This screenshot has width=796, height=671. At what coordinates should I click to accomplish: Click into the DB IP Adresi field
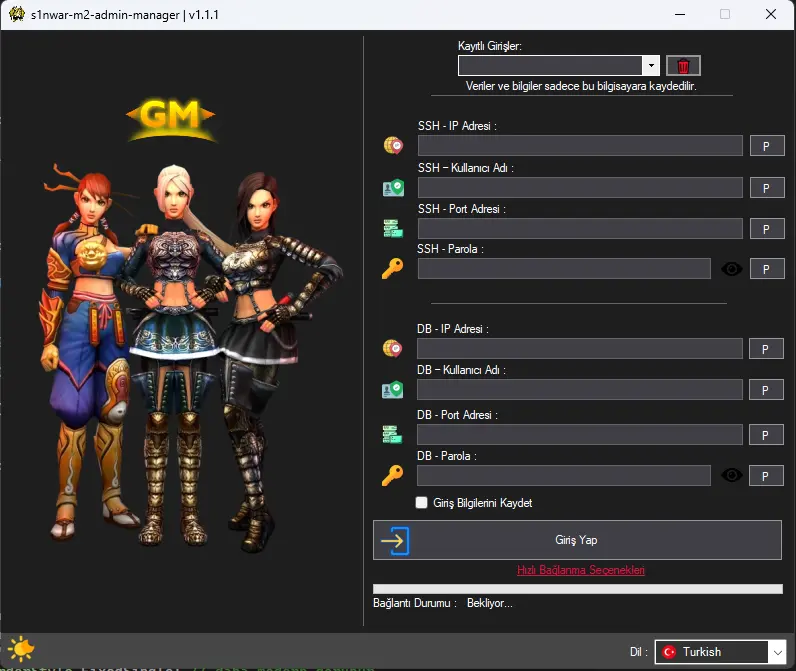tap(580, 348)
